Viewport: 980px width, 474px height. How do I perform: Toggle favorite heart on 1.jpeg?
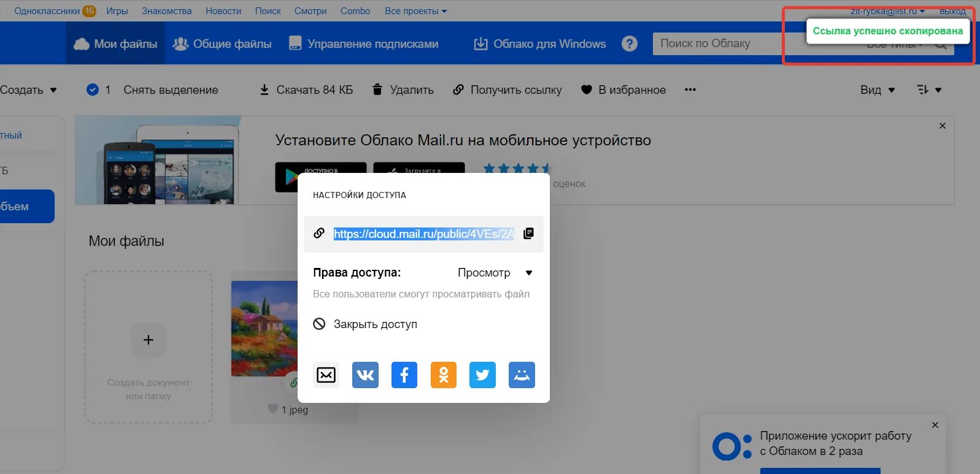pos(273,408)
